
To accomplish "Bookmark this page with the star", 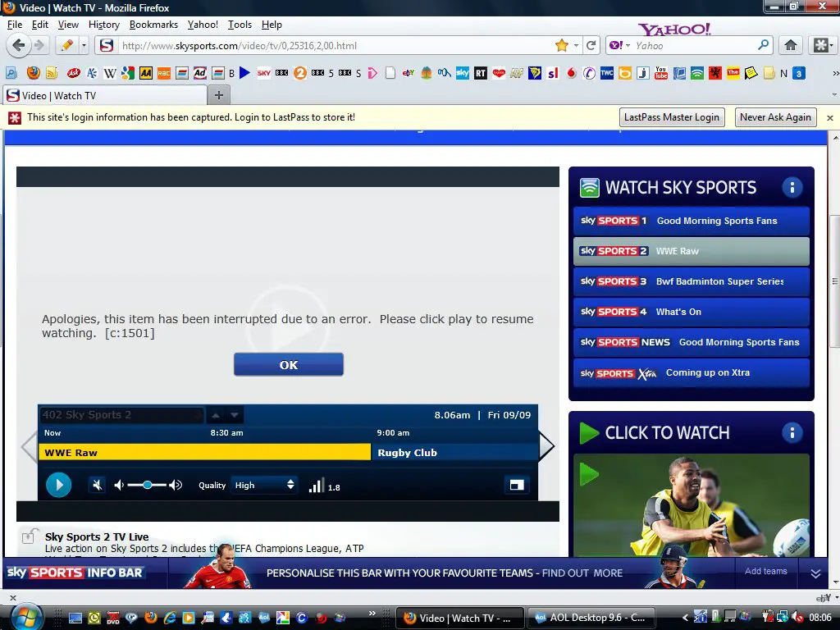I will point(561,46).
